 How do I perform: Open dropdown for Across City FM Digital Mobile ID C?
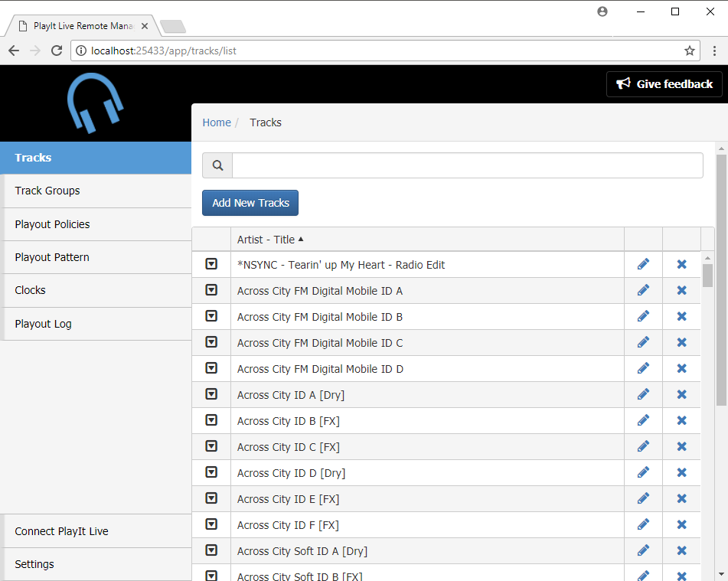[211, 342]
